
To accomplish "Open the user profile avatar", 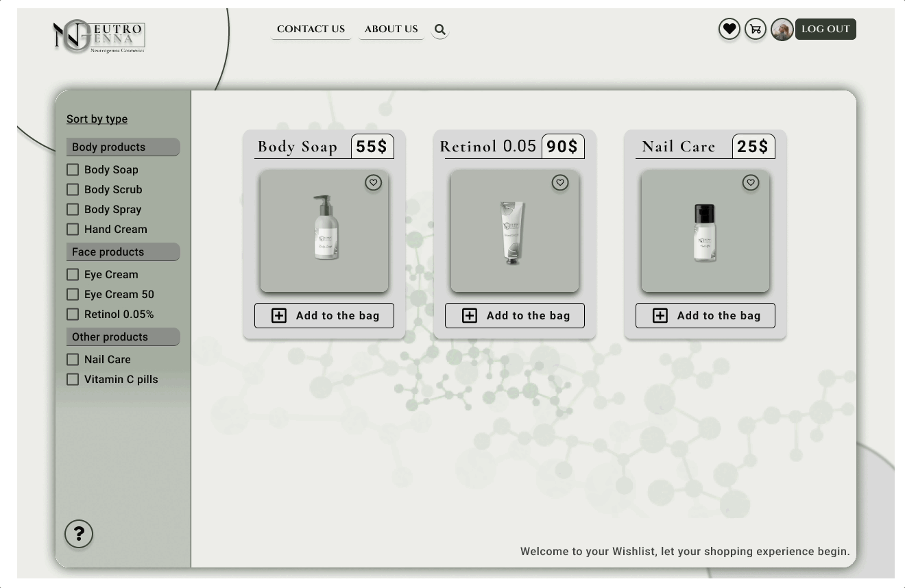I will (x=782, y=29).
